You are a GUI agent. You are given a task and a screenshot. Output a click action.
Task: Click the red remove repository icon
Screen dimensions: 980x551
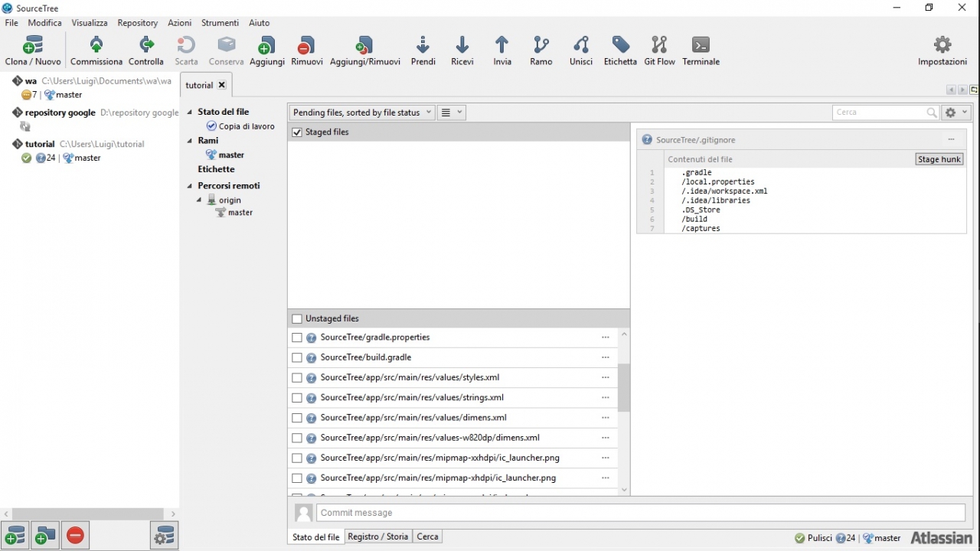(x=75, y=536)
